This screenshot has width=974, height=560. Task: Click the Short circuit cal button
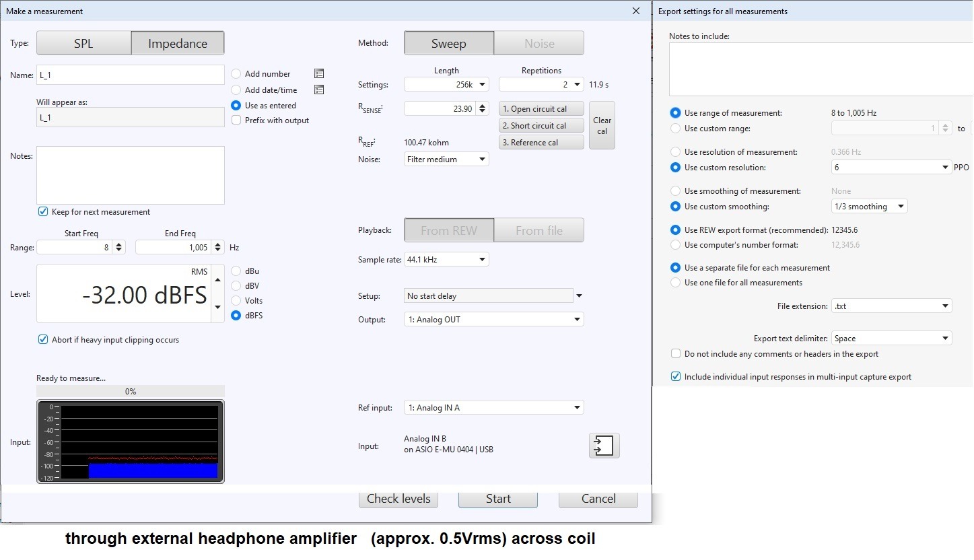click(x=541, y=126)
